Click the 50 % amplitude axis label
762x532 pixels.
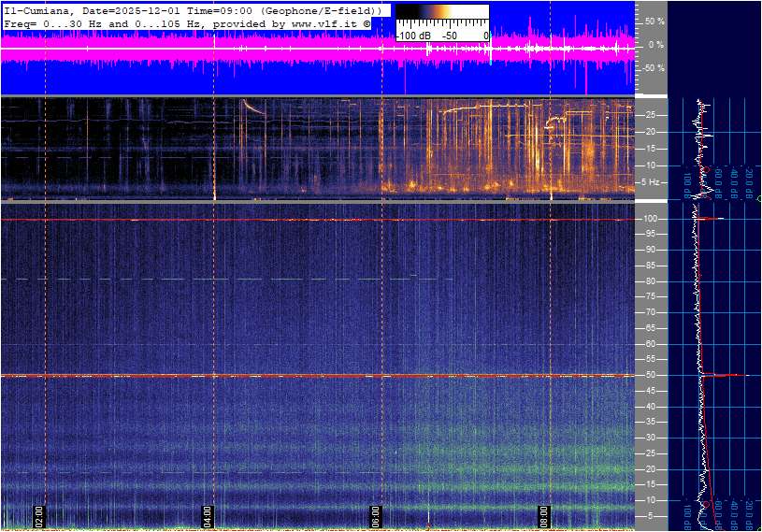coord(654,21)
